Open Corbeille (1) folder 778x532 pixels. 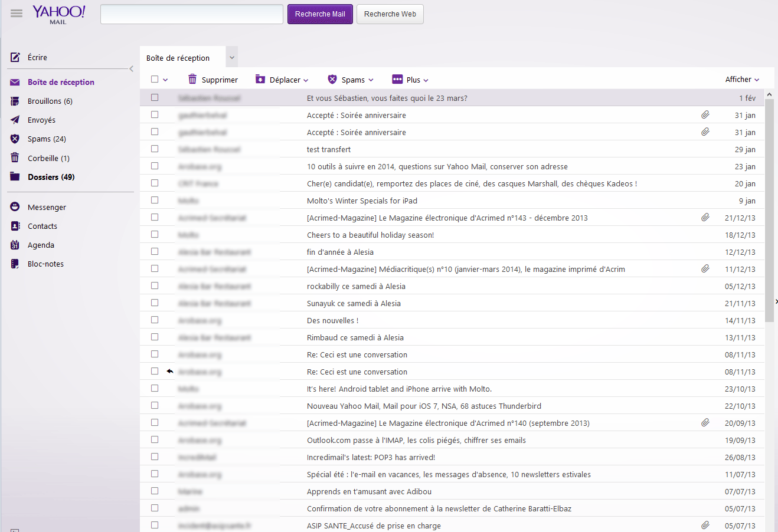click(48, 158)
